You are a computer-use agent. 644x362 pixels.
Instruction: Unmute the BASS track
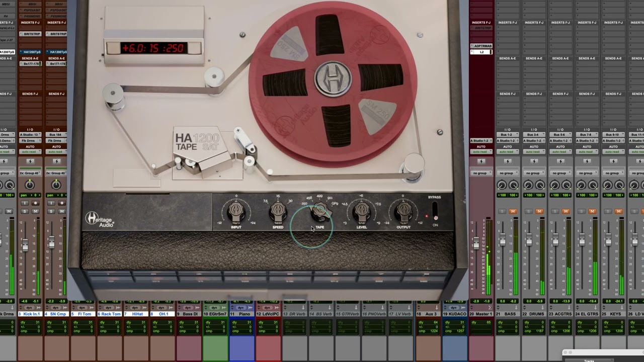pos(513,211)
